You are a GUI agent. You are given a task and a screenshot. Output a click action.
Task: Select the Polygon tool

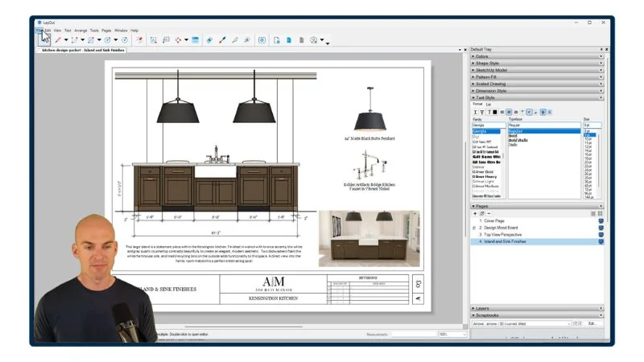coord(125,40)
